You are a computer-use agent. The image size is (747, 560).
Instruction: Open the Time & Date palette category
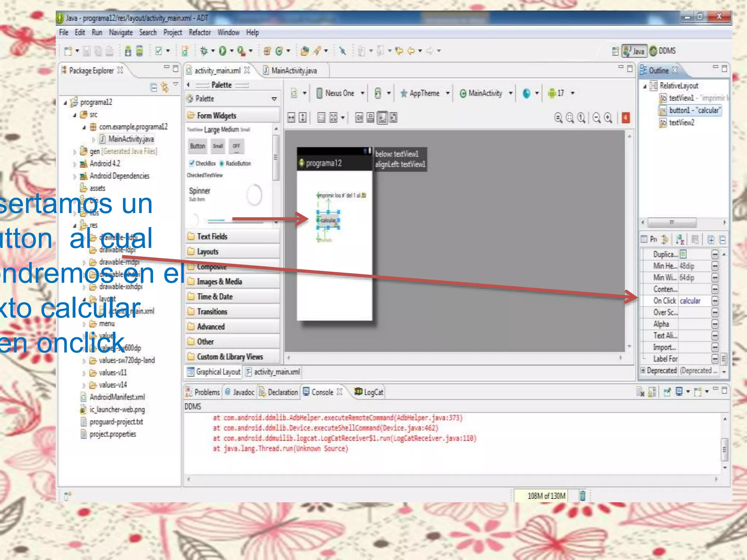click(x=232, y=297)
